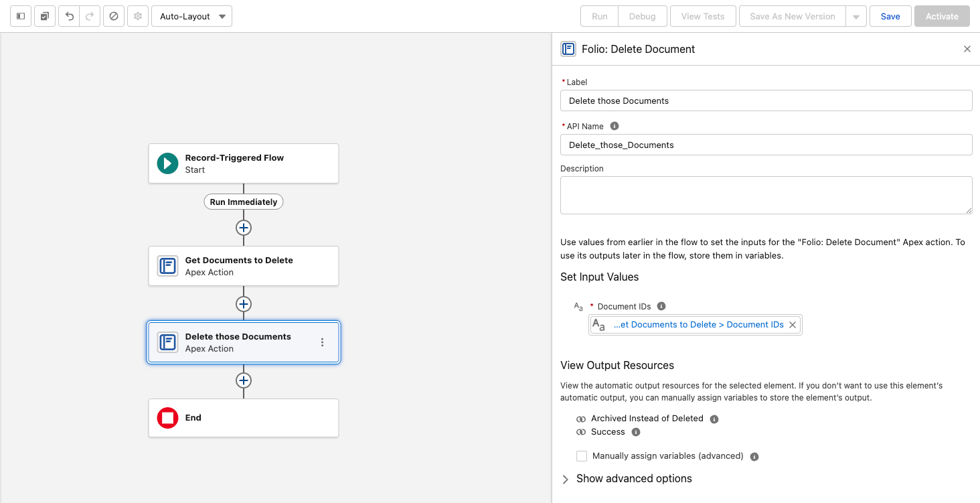Close the Delete Document panel

[x=967, y=49]
